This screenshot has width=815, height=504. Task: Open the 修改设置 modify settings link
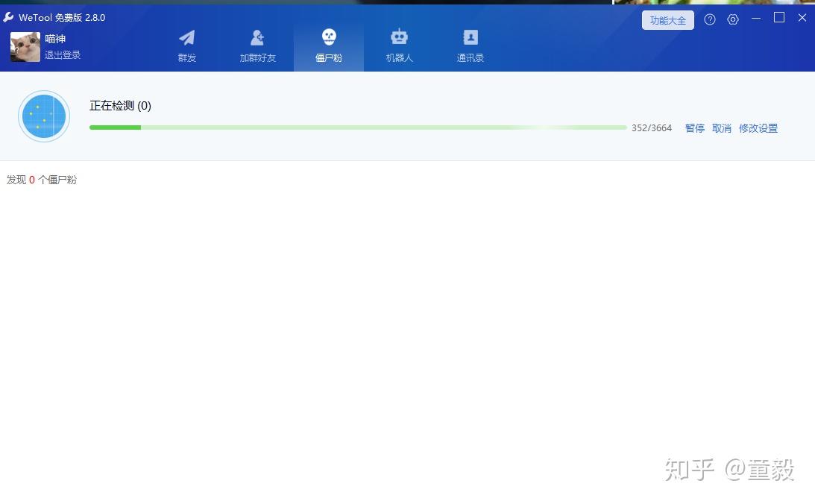point(758,128)
